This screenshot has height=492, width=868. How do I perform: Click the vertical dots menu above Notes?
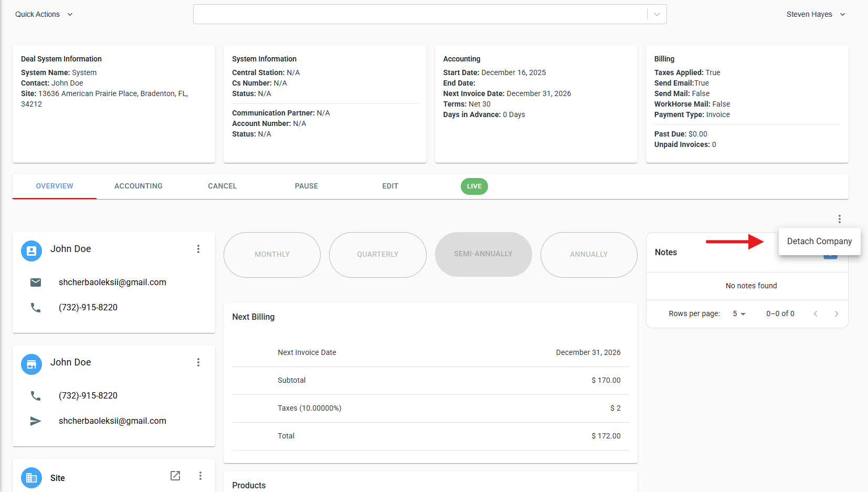pyautogui.click(x=839, y=219)
